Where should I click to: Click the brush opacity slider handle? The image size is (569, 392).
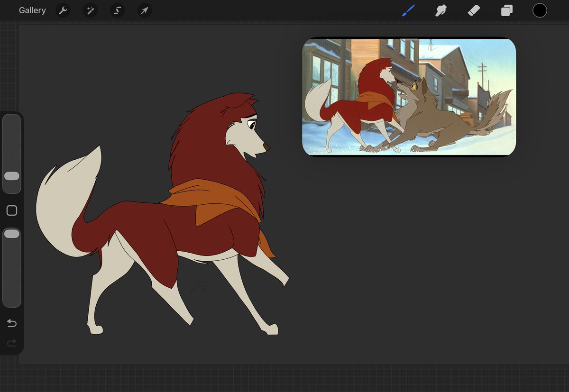[x=12, y=234]
